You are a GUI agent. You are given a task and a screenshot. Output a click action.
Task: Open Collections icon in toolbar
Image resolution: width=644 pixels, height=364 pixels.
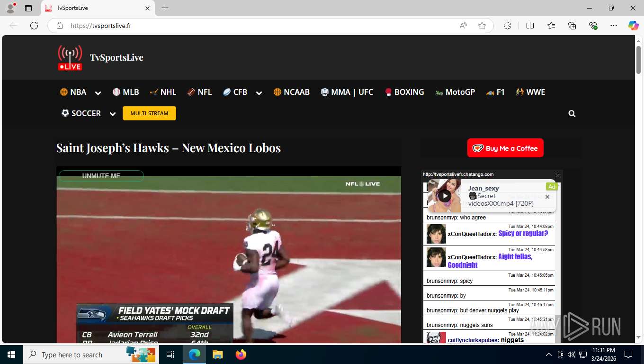(572, 26)
